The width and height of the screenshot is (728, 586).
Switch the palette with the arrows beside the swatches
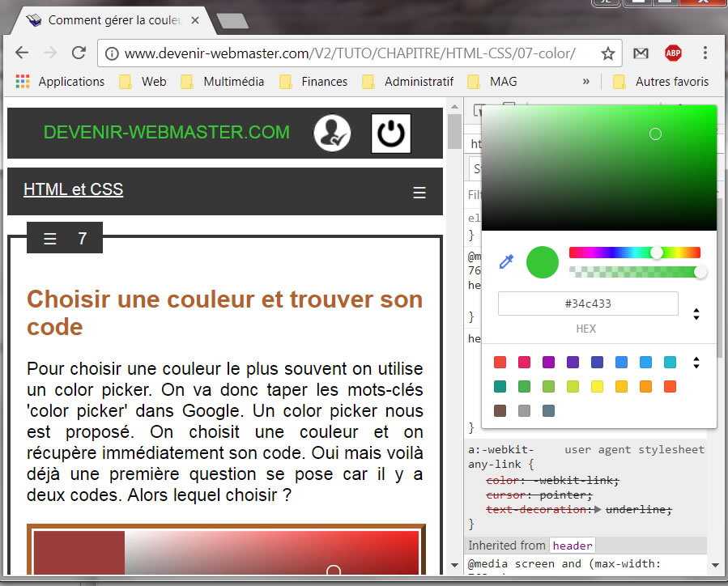(696, 363)
